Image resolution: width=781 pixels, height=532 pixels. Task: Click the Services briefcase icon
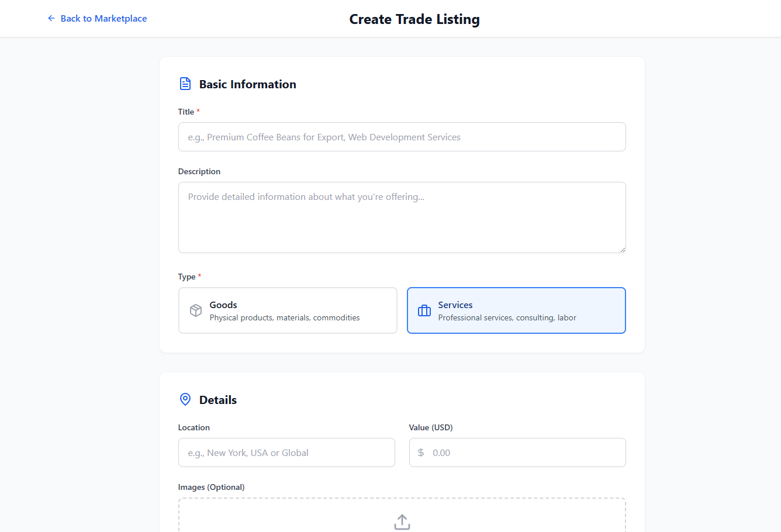coord(424,310)
